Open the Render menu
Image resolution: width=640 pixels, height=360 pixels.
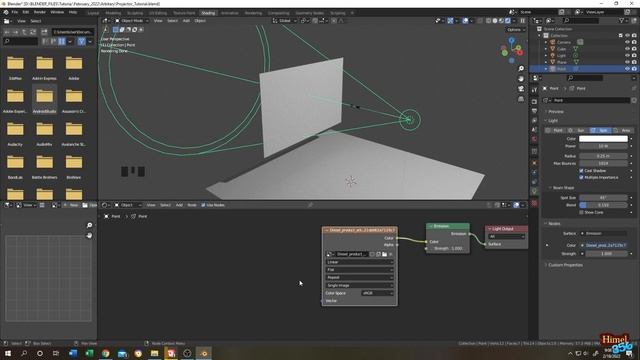[40, 12]
